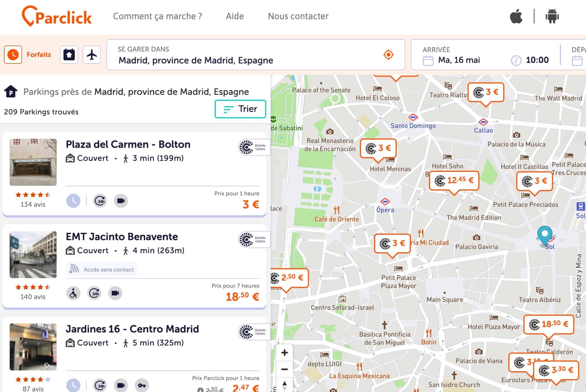Click clock icon on Plaza del Carmen card
The image size is (586, 392).
pyautogui.click(x=73, y=201)
